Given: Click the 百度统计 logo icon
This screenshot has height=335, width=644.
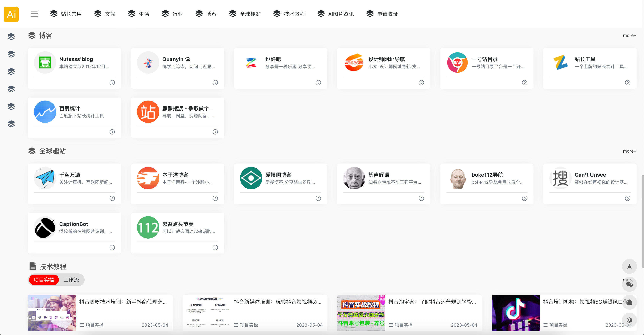Looking at the screenshot, I should pyautogui.click(x=45, y=112).
